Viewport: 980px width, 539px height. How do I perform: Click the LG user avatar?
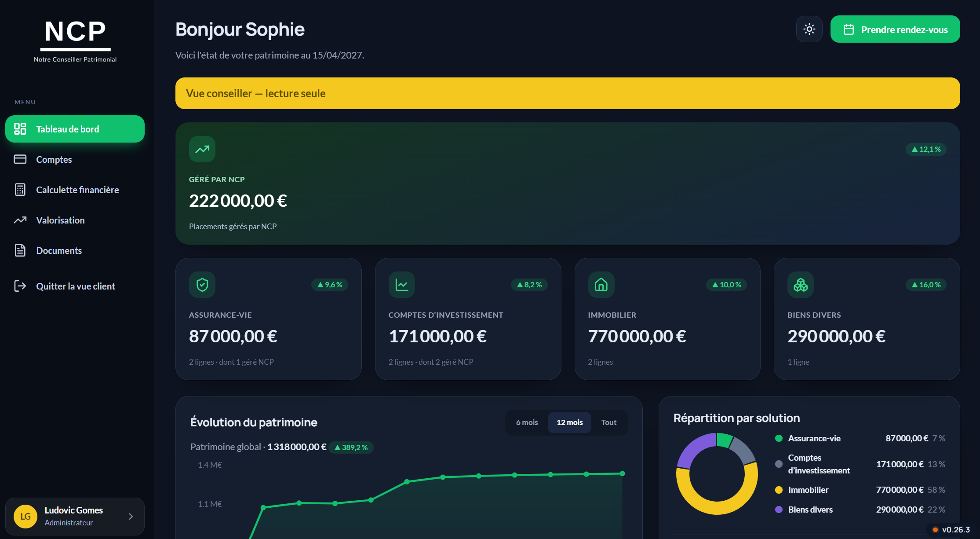click(x=26, y=517)
